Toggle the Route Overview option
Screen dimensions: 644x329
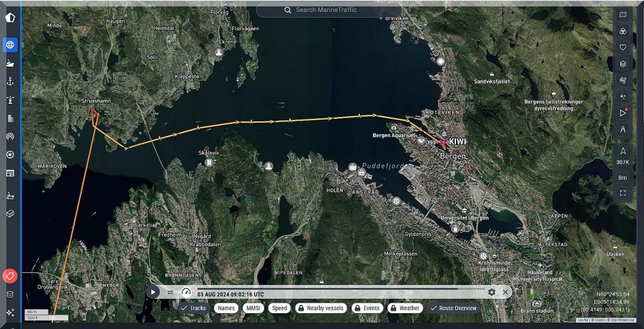coord(453,308)
